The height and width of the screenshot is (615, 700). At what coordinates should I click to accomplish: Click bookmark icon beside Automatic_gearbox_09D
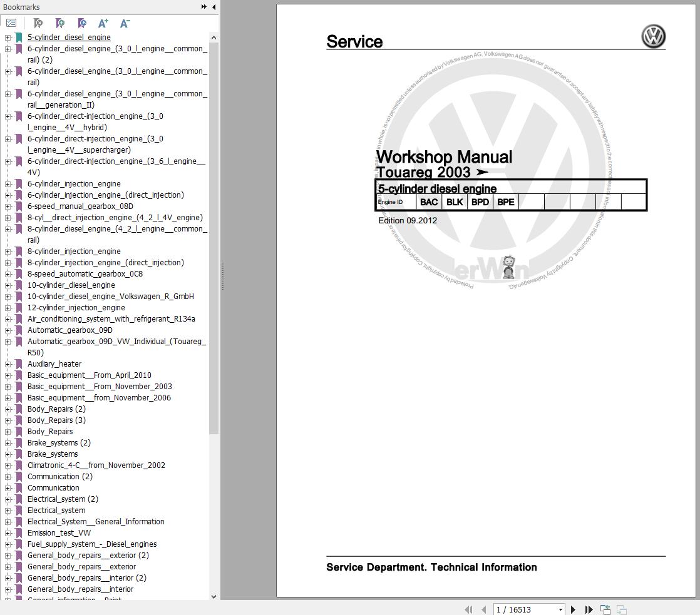click(19, 330)
